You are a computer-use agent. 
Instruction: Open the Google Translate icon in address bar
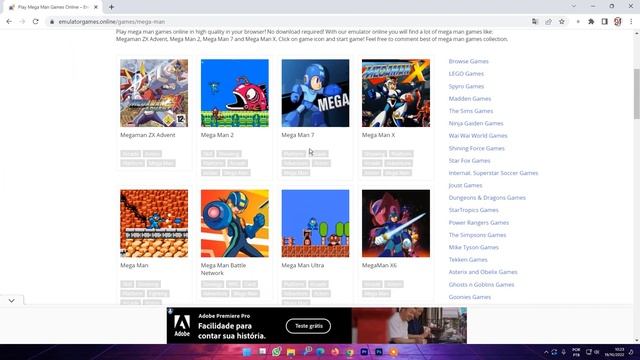tap(535, 22)
